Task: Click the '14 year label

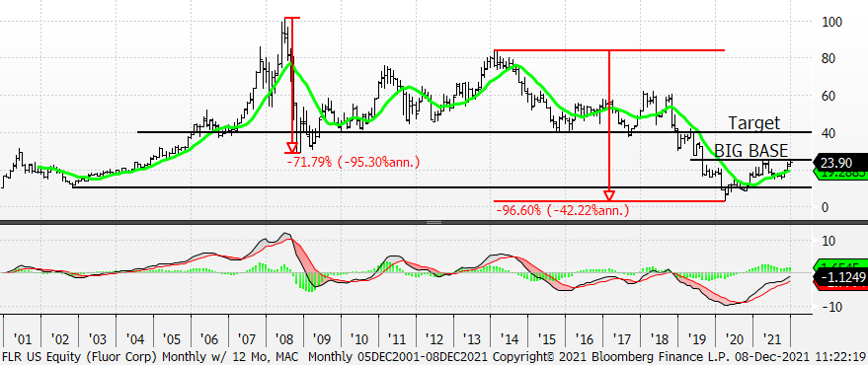Action: (509, 338)
